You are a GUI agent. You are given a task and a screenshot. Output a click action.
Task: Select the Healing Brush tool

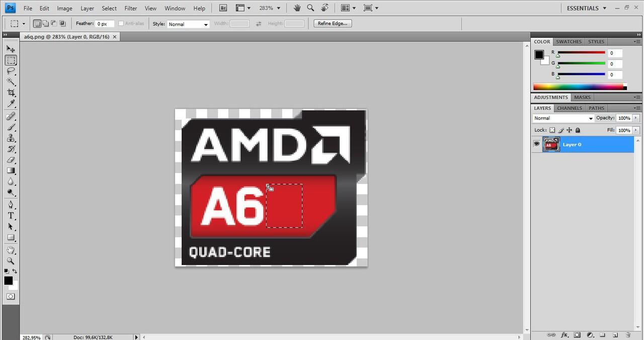pos(11,116)
